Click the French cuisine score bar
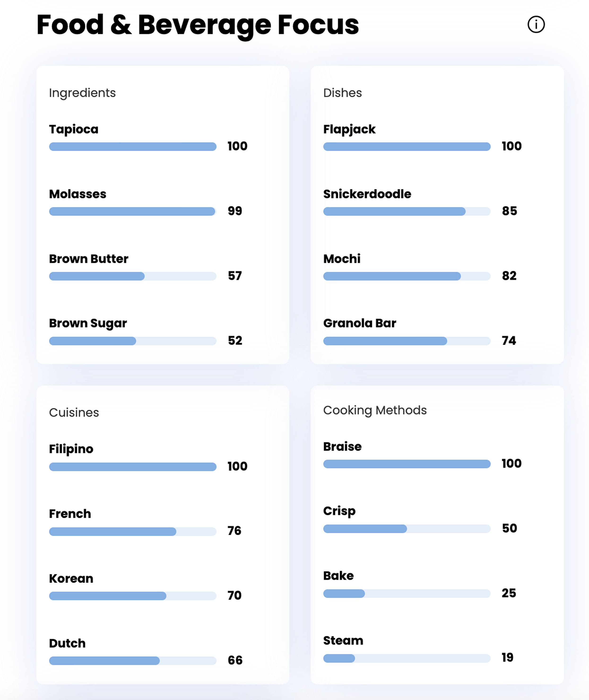Screen dimensions: 589x700 click(x=133, y=532)
